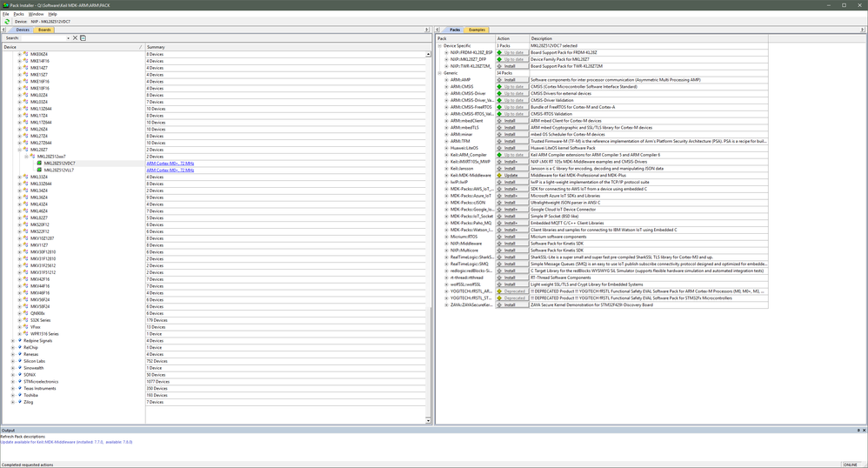Click the green refresh packs toolbar icon
The image size is (868, 468).
(x=7, y=22)
